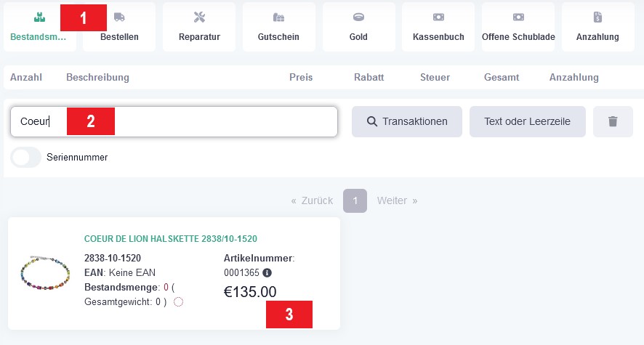Open the Bestandsmenge stock icon tab
This screenshot has height=345, width=644.
click(x=39, y=17)
